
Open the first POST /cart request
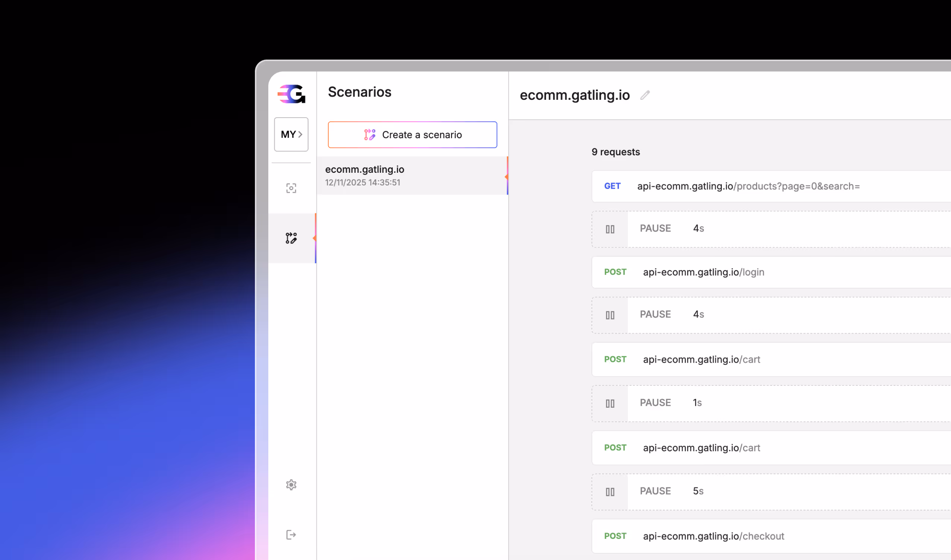701,359
